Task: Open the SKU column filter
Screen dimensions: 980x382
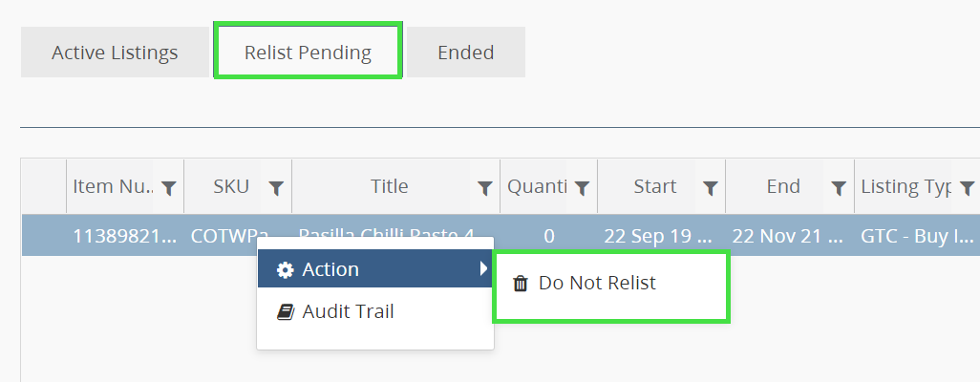Action: (276, 188)
